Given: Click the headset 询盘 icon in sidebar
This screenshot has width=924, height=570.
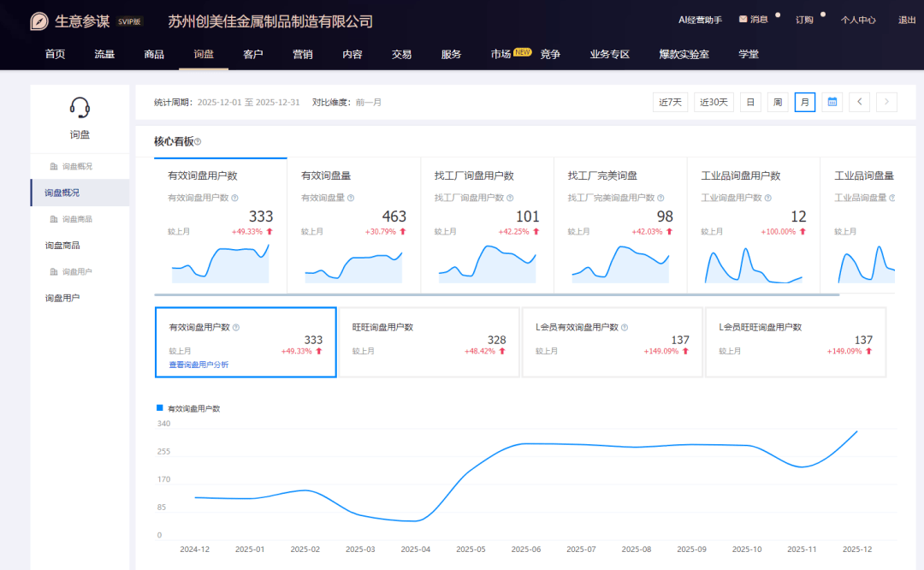Looking at the screenshot, I should click(80, 106).
